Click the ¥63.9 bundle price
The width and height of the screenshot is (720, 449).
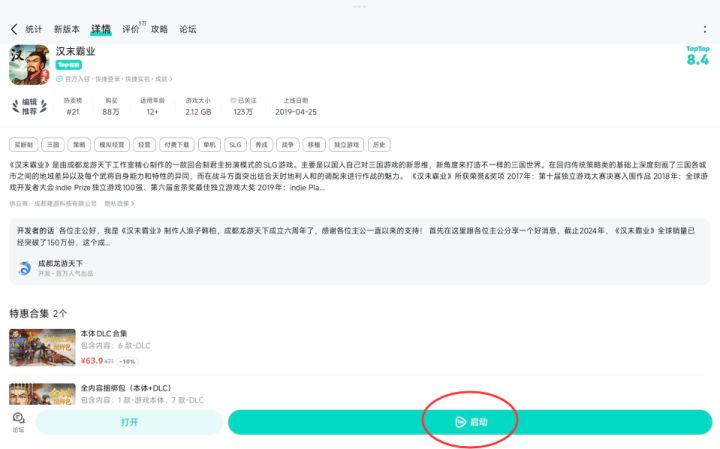(x=91, y=361)
